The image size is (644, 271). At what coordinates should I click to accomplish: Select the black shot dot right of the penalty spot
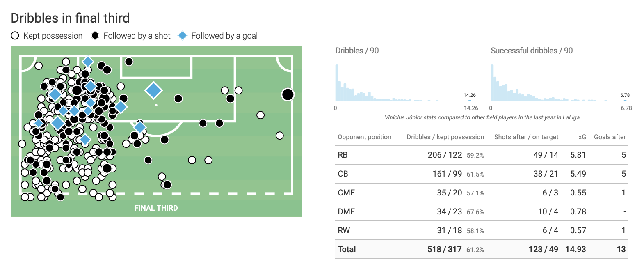[178, 99]
